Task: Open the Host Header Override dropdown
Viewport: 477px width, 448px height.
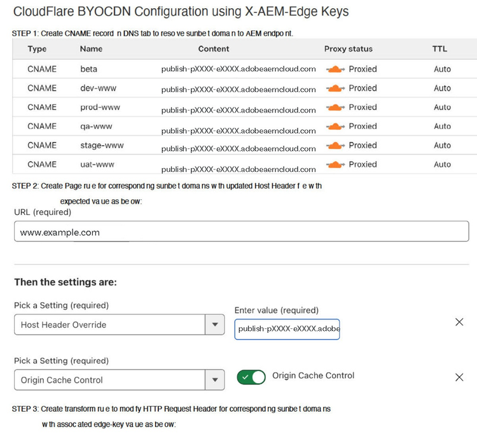Action: tap(214, 325)
